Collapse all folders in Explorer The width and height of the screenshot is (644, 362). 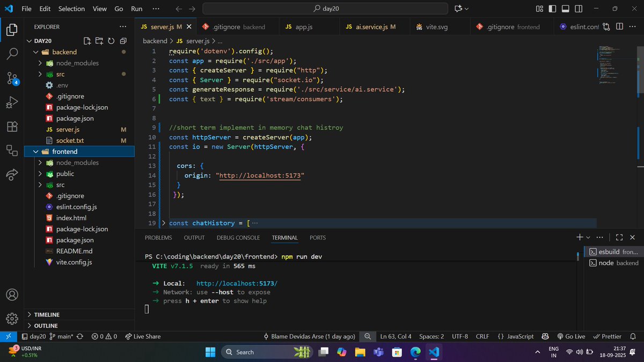(x=123, y=41)
